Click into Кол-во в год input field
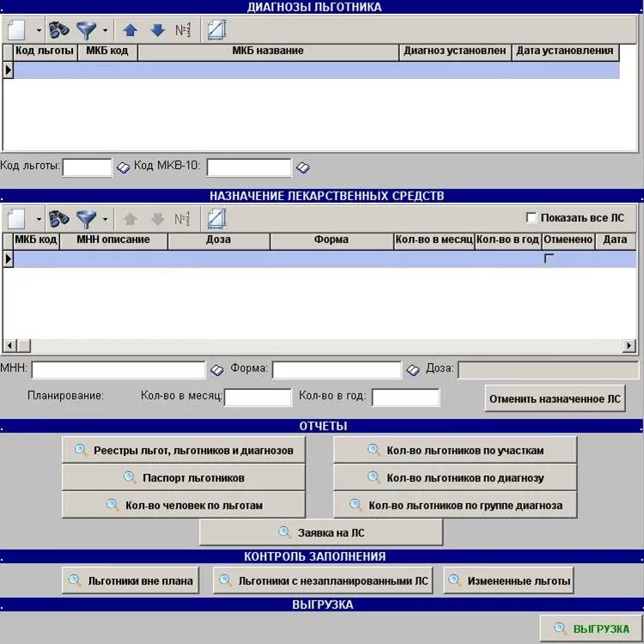 [x=406, y=398]
